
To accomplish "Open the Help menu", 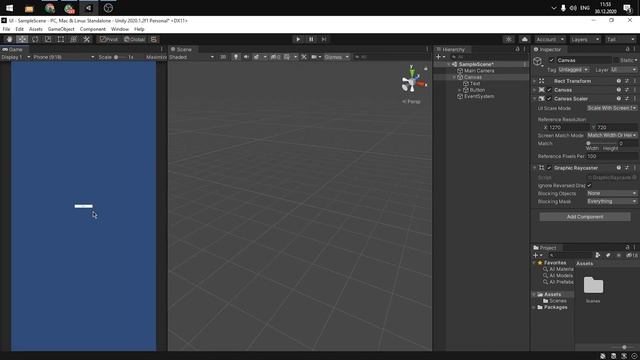I will point(139,29).
